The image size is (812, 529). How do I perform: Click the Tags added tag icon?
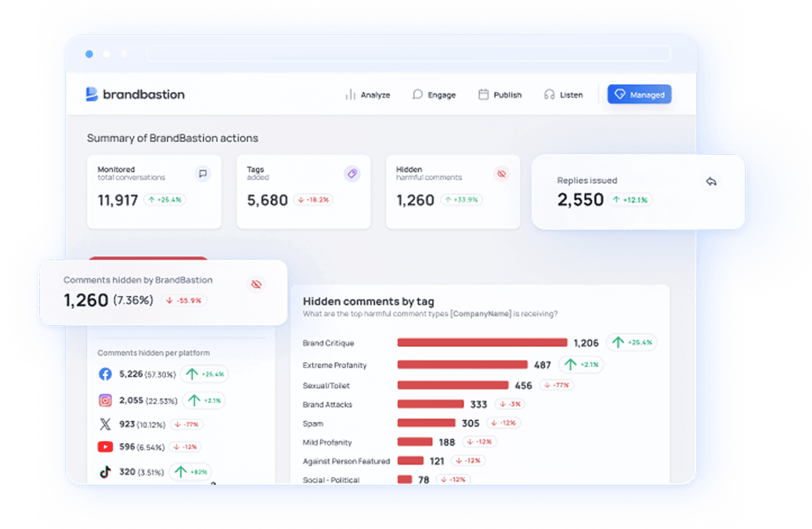352,173
